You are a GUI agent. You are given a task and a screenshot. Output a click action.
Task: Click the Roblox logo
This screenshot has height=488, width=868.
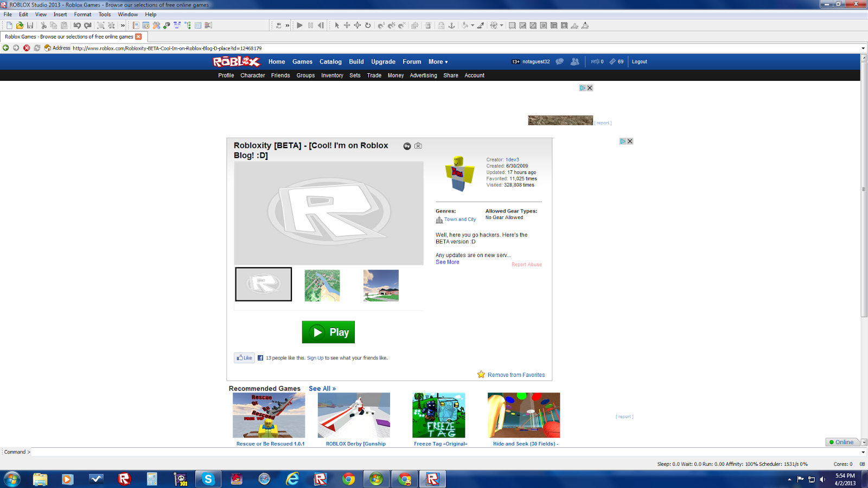coord(236,62)
